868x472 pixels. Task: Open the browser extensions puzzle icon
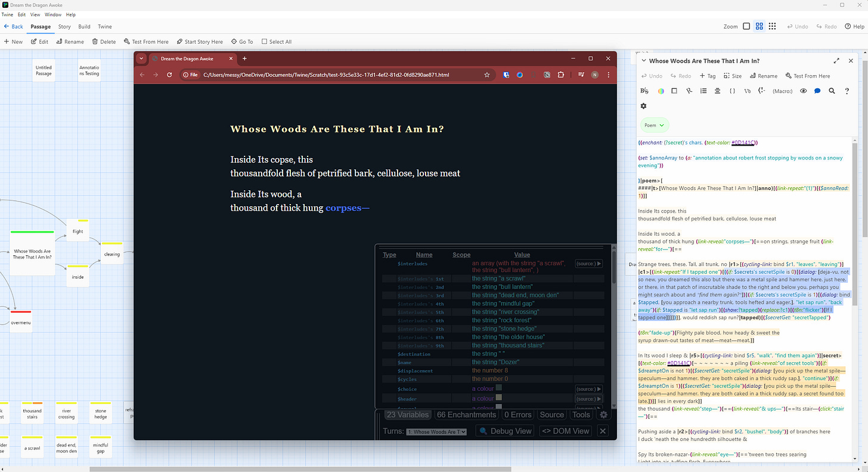coord(561,75)
